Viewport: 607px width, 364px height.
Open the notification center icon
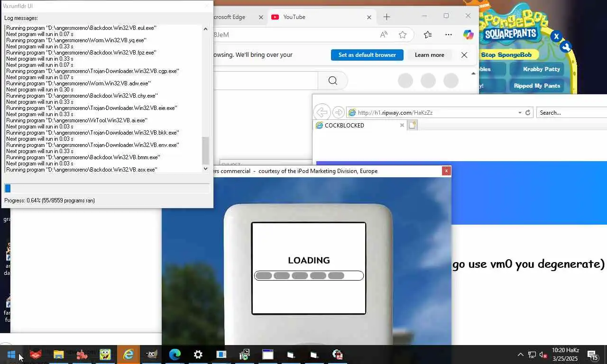pyautogui.click(x=592, y=355)
